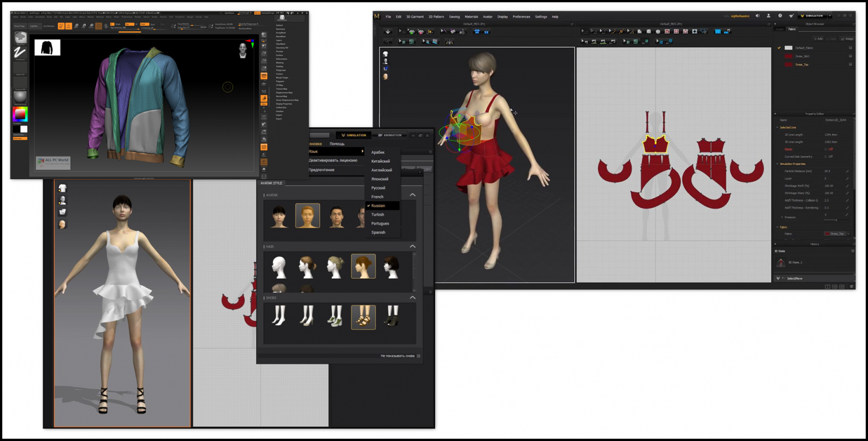The width and height of the screenshot is (868, 441).
Task: Switch to the Fabric tab in Object Browser
Action: pos(792,29)
